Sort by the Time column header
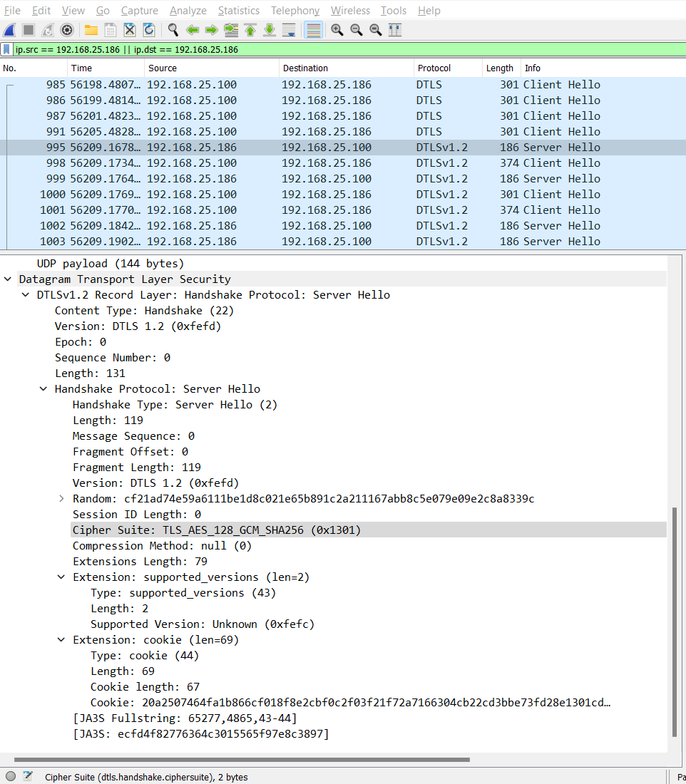686x784 pixels. (106, 68)
